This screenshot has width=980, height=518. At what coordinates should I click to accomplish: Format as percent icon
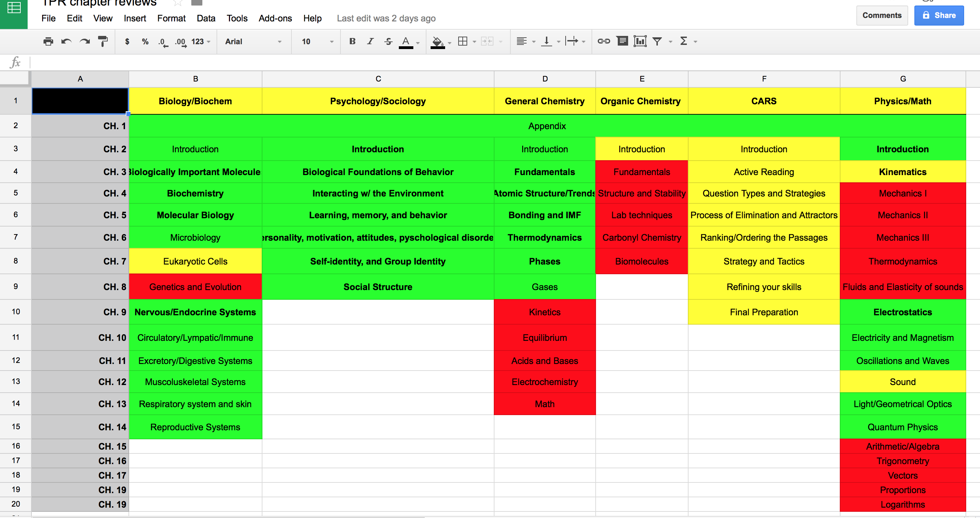coord(145,41)
